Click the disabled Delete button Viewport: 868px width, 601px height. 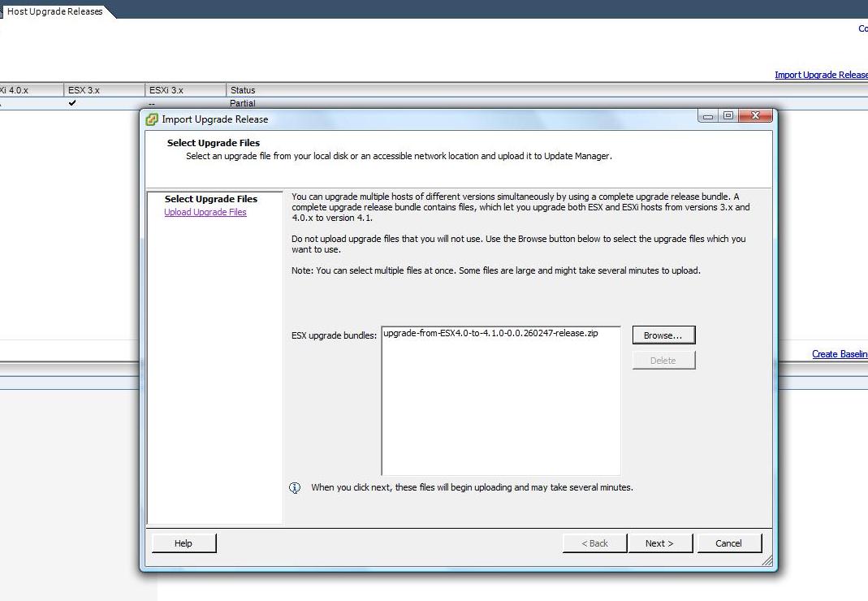coord(663,360)
